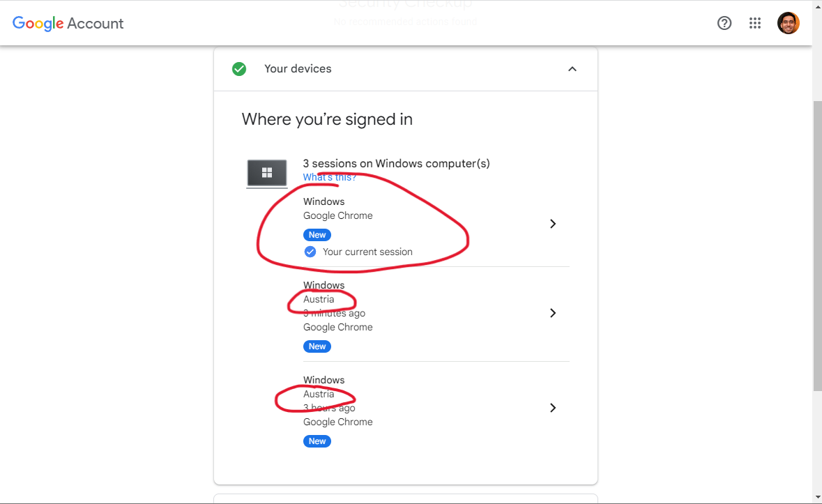Click the New badge on the current session

point(317,235)
